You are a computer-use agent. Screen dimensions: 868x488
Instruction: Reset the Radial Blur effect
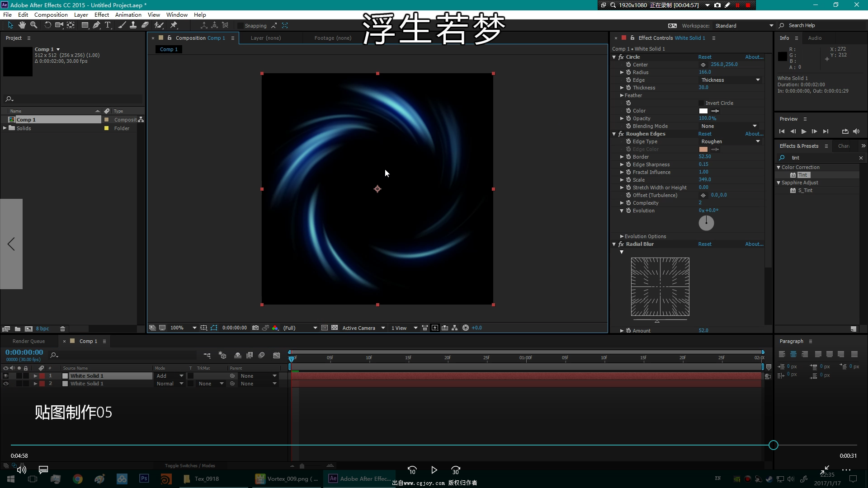click(705, 244)
